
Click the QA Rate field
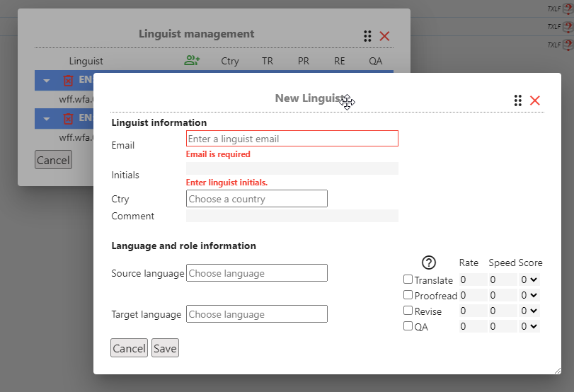tap(473, 326)
